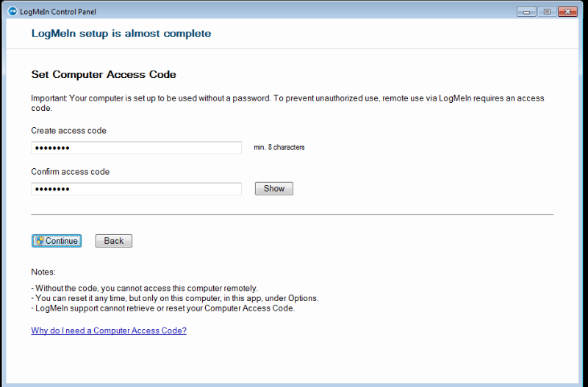Image resolution: width=588 pixels, height=387 pixels.
Task: Click the "Notes:" label
Action: coord(43,272)
